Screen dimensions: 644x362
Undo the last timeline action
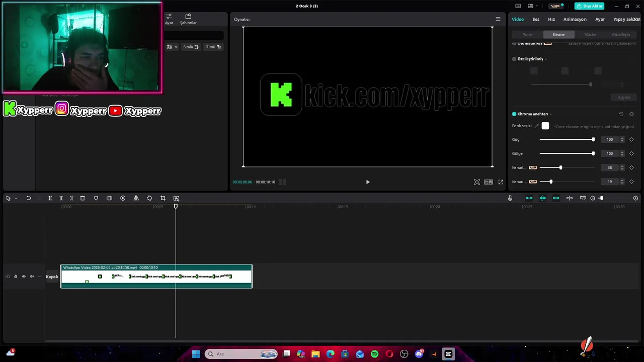[x=29, y=198]
